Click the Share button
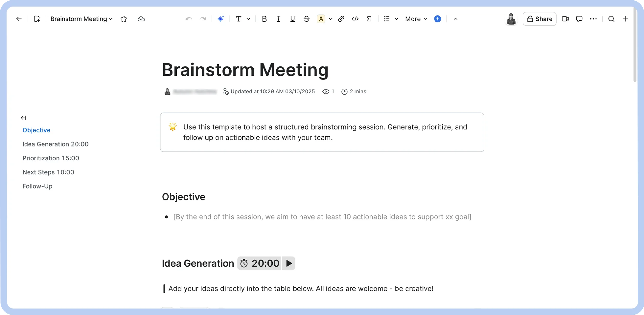644x315 pixels. click(539, 19)
